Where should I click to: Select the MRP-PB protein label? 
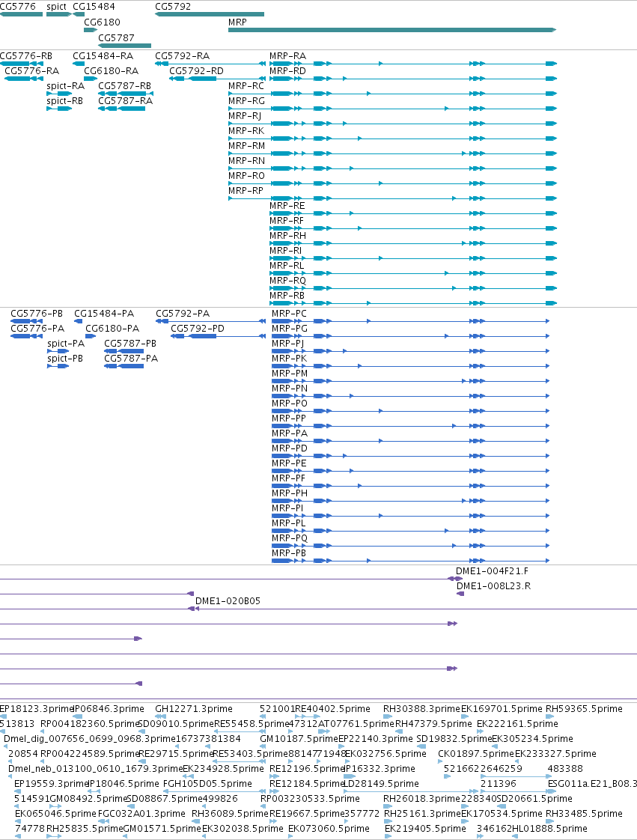pos(289,553)
